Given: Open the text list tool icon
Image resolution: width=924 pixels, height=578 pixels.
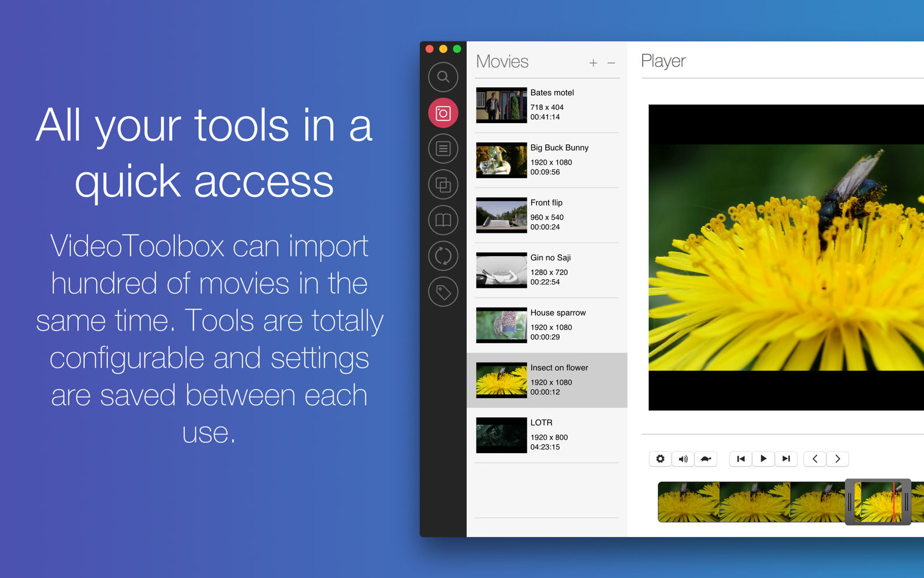Looking at the screenshot, I should pos(443,149).
